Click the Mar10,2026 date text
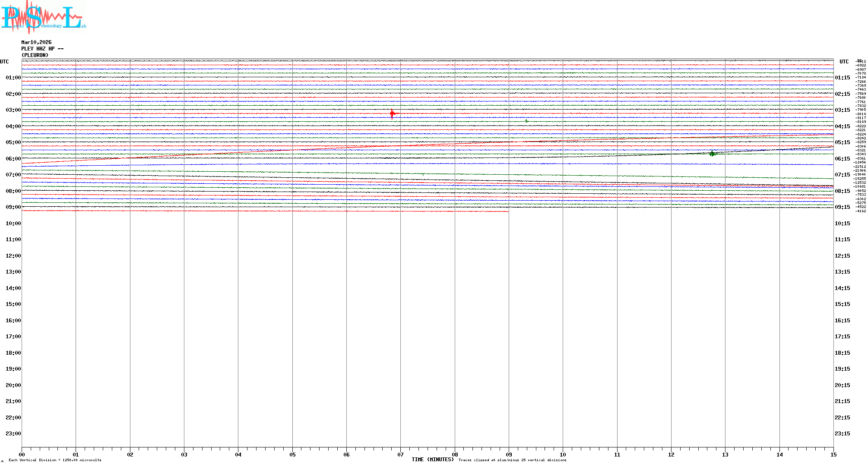Viewport: 868px width, 466px height. (36, 42)
